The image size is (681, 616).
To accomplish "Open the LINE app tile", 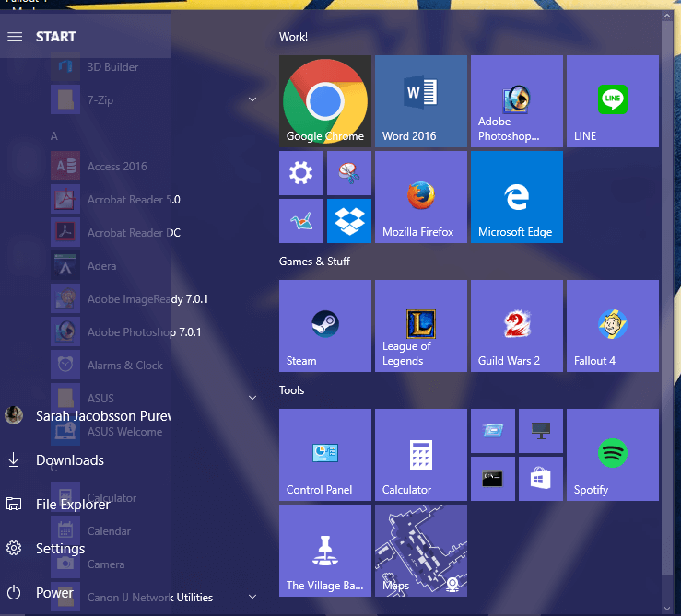I will 613,101.
